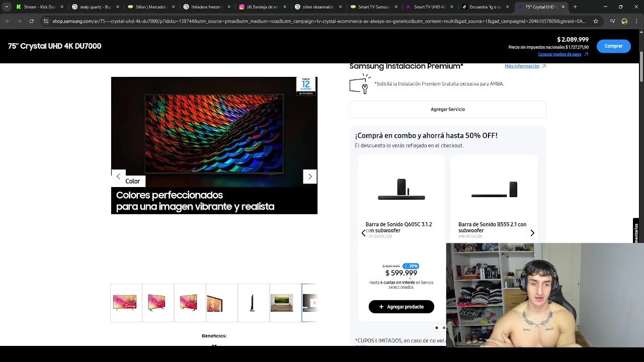Open Conocer medios de pago link

[563, 54]
